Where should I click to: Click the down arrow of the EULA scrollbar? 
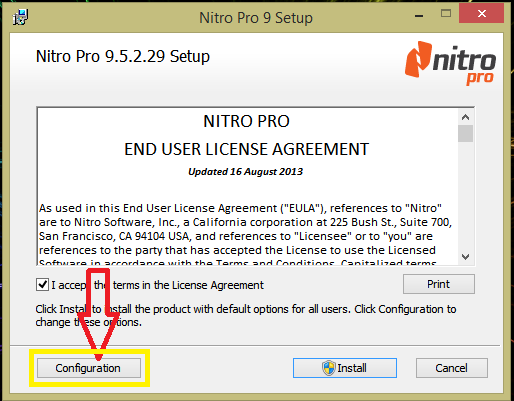466,257
